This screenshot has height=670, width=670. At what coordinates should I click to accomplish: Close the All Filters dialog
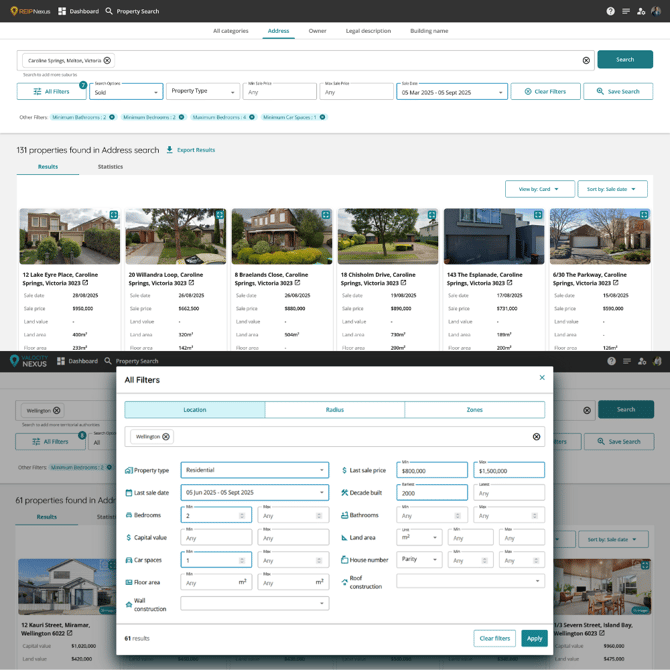click(x=542, y=378)
